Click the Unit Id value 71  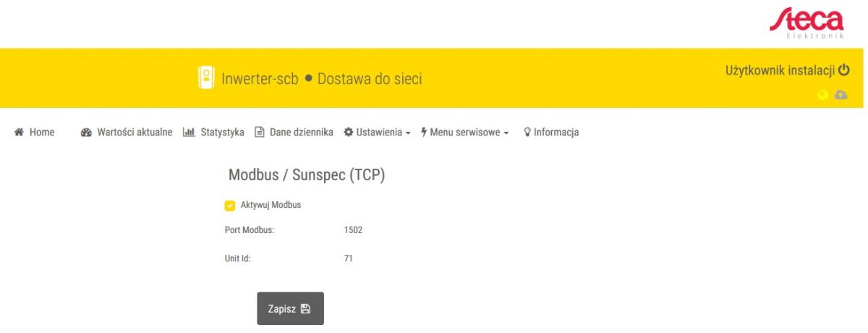[349, 258]
